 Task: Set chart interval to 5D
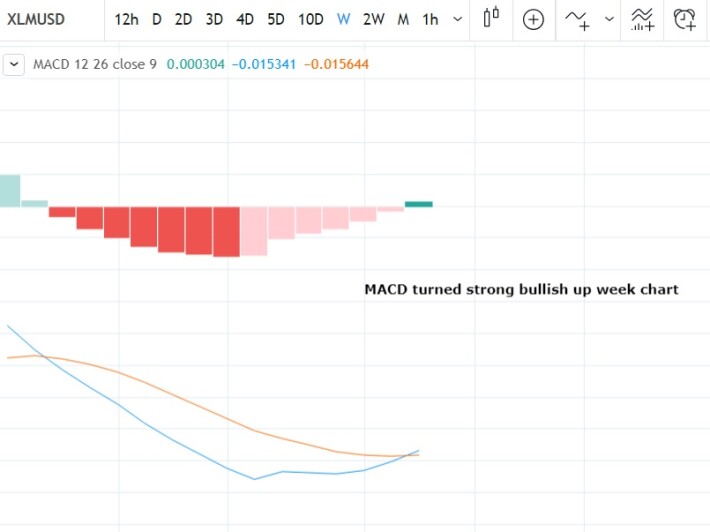(x=276, y=19)
